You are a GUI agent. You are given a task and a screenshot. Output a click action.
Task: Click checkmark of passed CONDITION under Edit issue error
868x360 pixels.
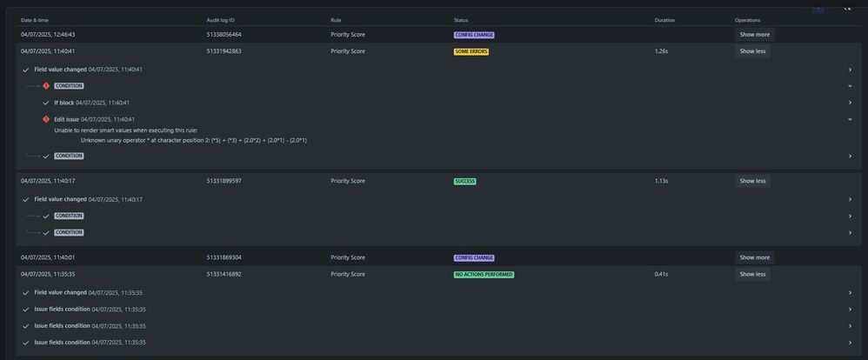tap(46, 157)
